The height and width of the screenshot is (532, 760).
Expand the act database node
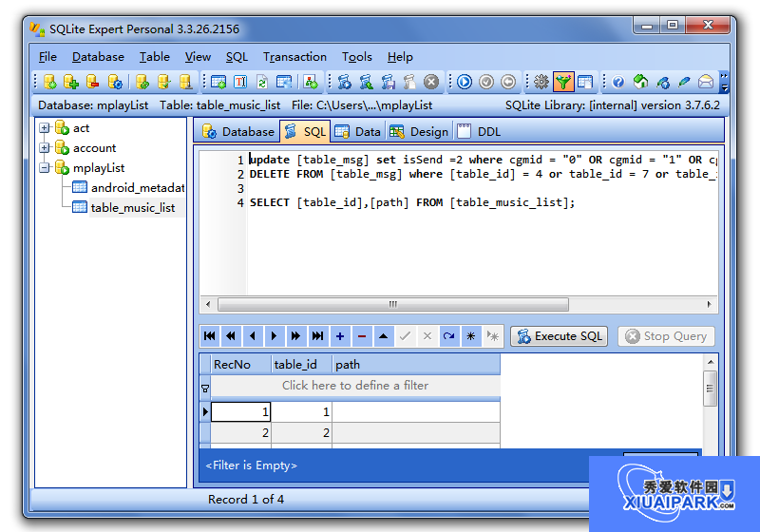tap(44, 128)
